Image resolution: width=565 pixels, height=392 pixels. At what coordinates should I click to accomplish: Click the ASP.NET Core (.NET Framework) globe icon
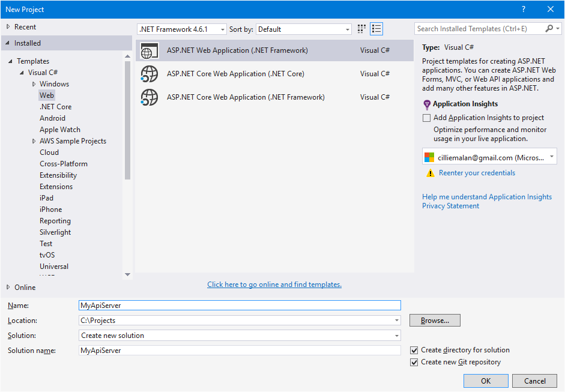click(149, 97)
